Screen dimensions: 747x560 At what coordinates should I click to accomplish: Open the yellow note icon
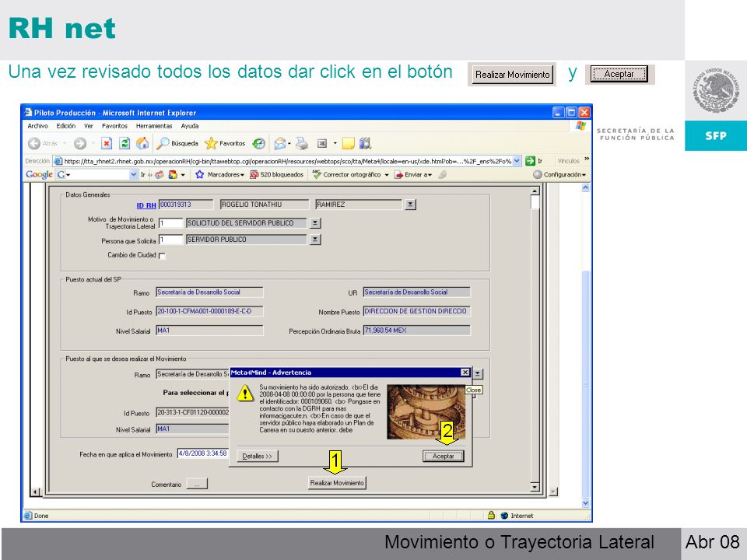(349, 143)
